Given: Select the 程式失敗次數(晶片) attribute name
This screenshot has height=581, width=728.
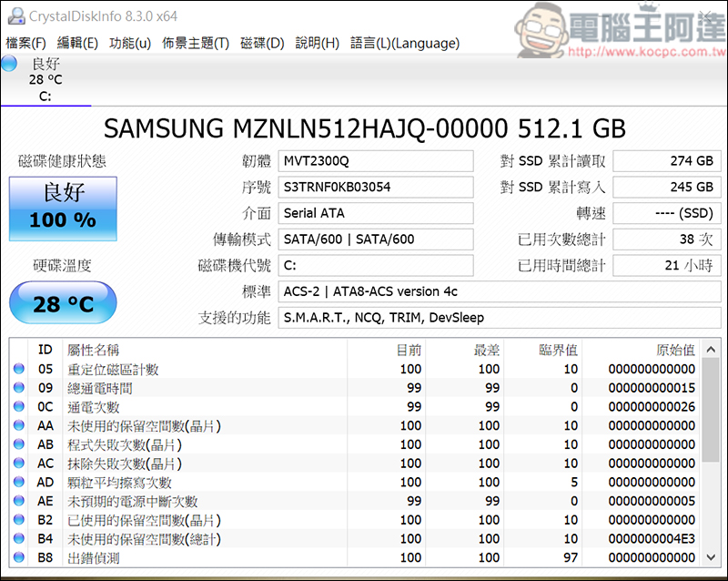Looking at the screenshot, I should point(125,444).
